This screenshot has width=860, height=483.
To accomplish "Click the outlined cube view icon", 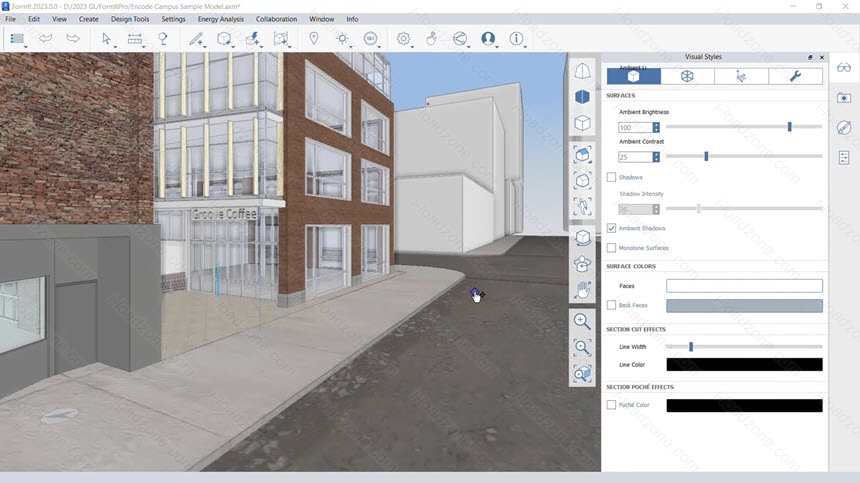I will [582, 123].
